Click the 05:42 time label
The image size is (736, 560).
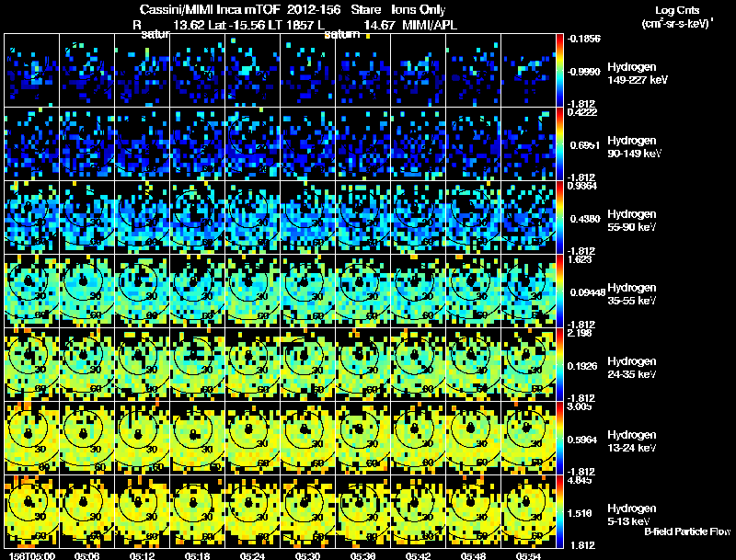pos(419,556)
